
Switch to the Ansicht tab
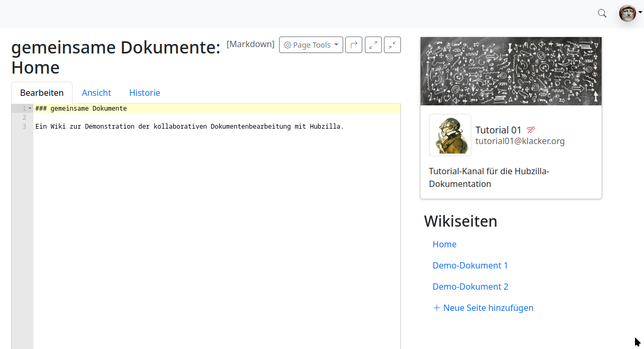(x=96, y=93)
